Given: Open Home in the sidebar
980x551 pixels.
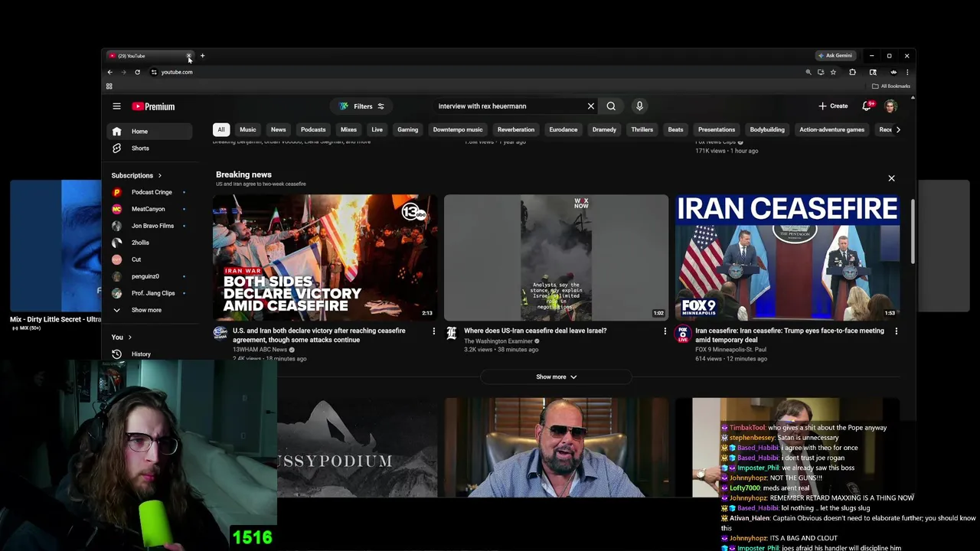Looking at the screenshot, I should [148, 132].
